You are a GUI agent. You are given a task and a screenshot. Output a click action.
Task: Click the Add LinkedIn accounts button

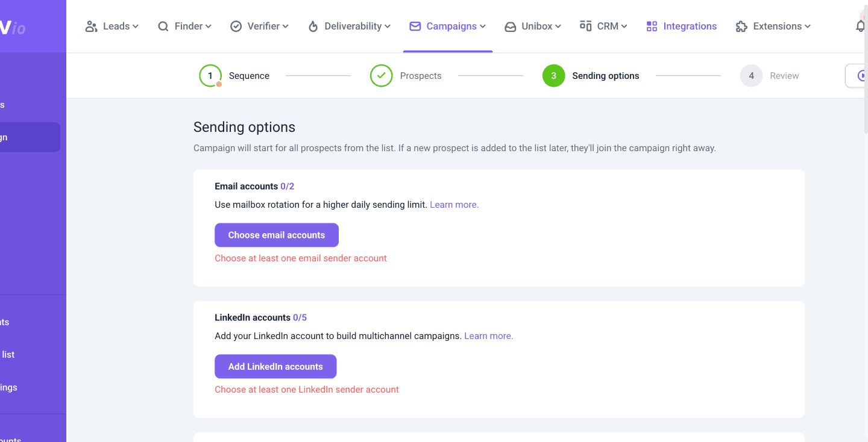tap(275, 367)
